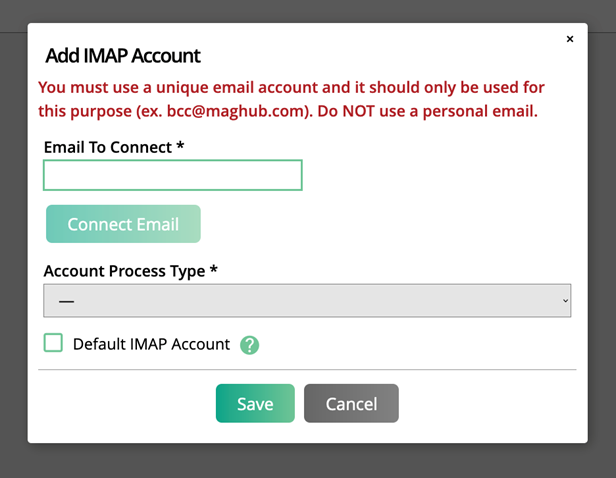616x478 pixels.
Task: Click the red unique email warning text
Action: [290, 87]
